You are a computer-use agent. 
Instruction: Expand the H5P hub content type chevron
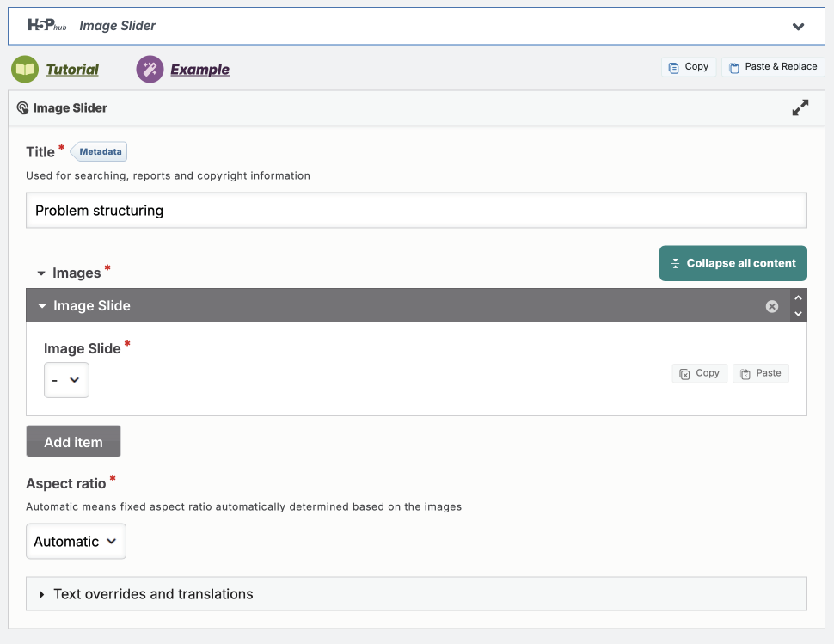[798, 27]
